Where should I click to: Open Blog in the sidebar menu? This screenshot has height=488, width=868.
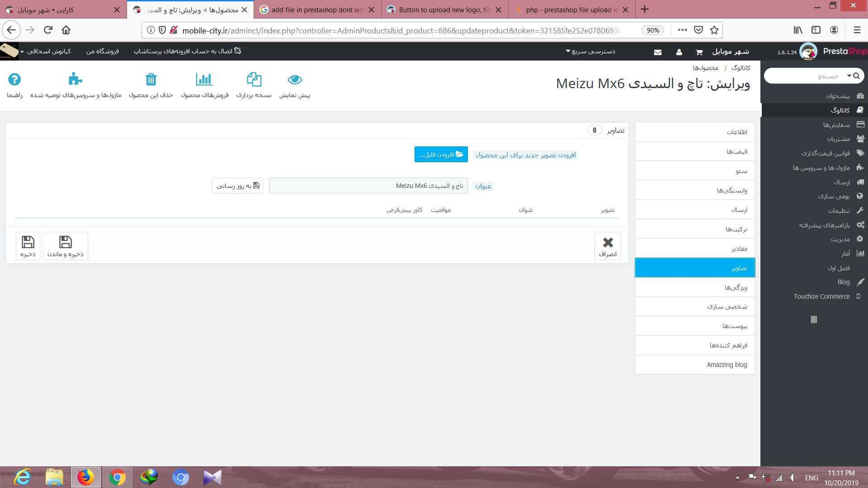tap(814, 282)
